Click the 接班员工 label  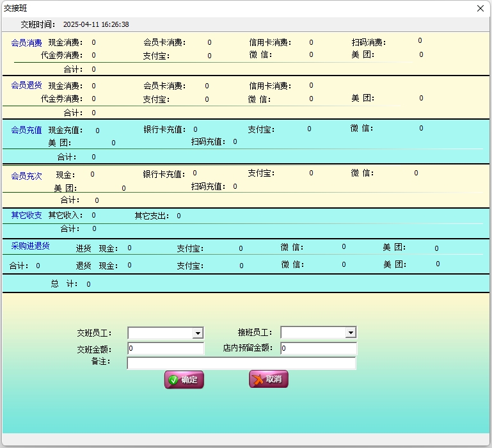pyautogui.click(x=255, y=332)
